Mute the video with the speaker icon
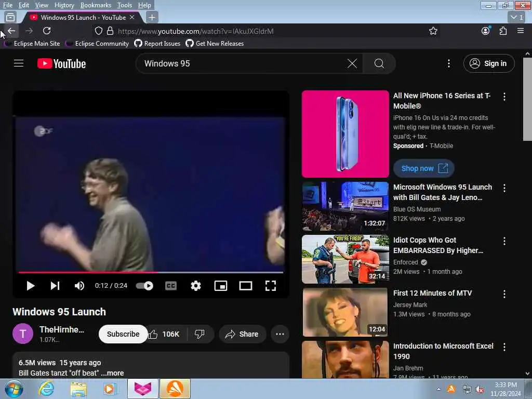The image size is (532, 399). tap(79, 286)
